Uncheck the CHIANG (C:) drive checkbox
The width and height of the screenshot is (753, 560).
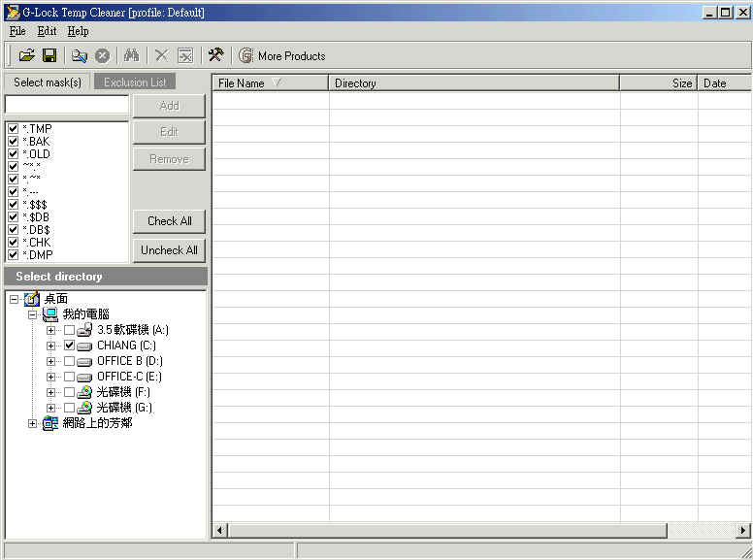pos(69,346)
